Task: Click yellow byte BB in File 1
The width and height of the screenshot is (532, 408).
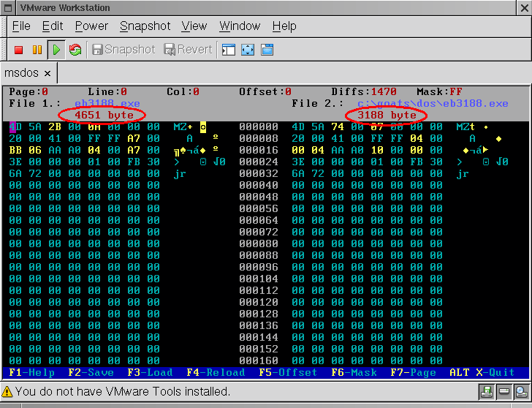Action: pyautogui.click(x=15, y=150)
